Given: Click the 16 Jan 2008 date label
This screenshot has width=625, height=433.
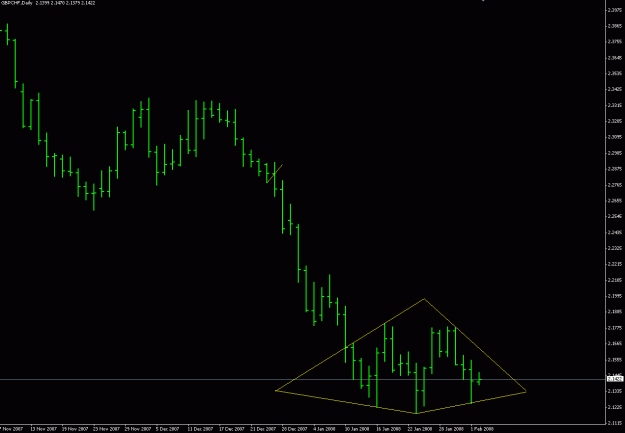Looking at the screenshot, I should pos(388,429).
